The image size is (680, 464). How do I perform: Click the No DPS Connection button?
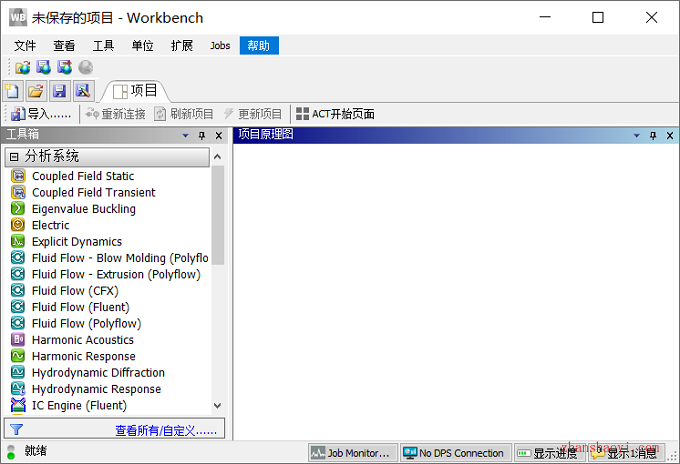[455, 453]
